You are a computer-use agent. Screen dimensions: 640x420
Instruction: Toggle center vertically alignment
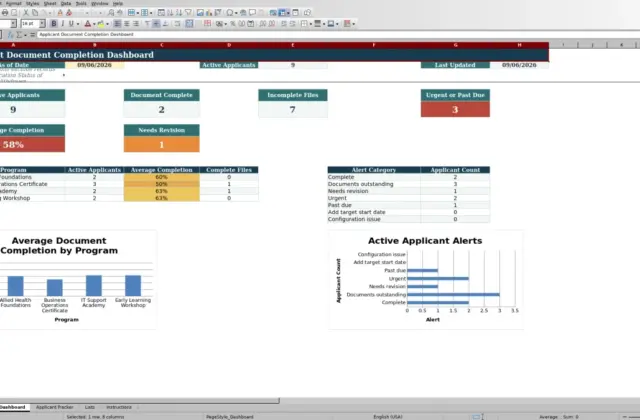click(156, 24)
